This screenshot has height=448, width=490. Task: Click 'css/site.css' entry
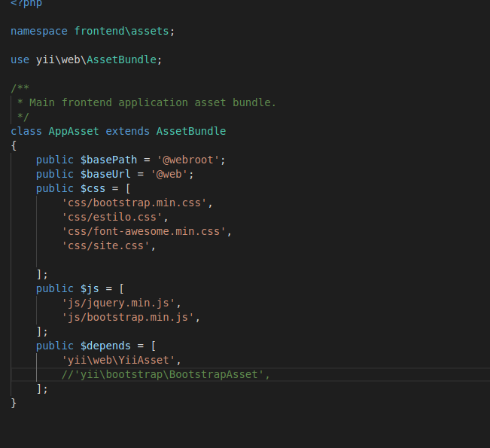coord(105,246)
